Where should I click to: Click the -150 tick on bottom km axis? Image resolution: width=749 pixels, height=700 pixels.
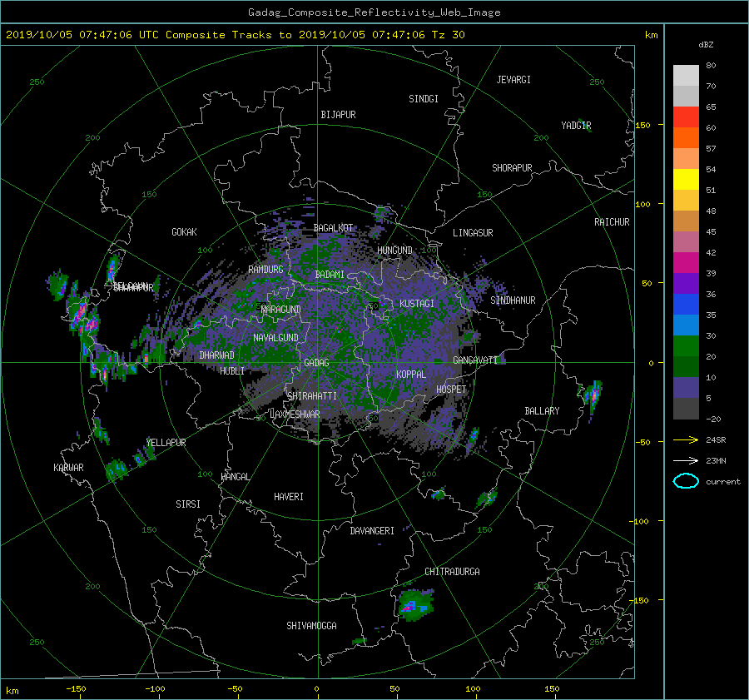click(76, 689)
